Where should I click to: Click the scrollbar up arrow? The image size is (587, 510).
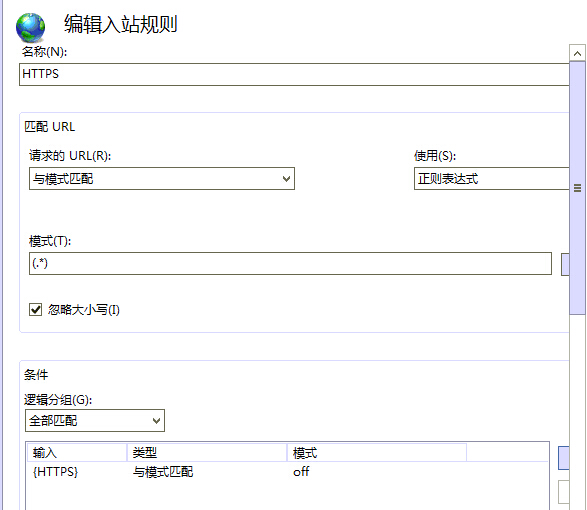coord(577,53)
